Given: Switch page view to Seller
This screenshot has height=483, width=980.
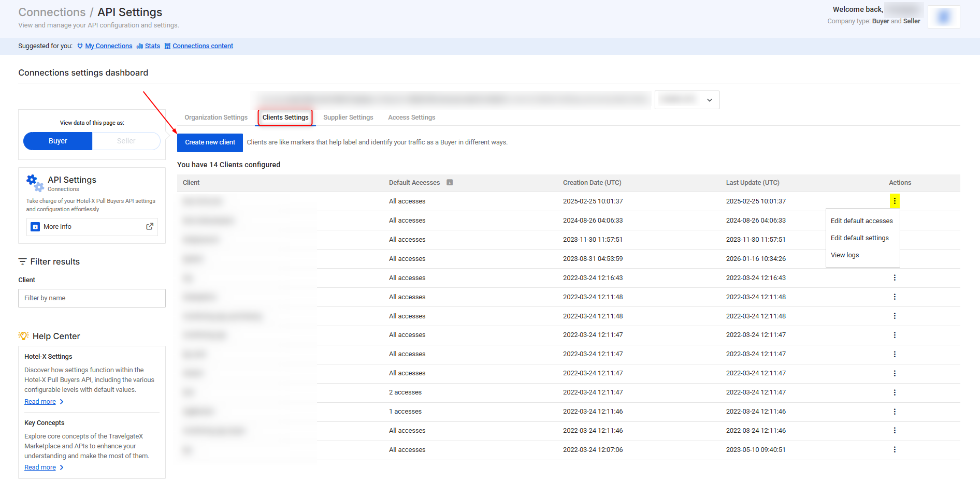Looking at the screenshot, I should pyautogui.click(x=126, y=140).
